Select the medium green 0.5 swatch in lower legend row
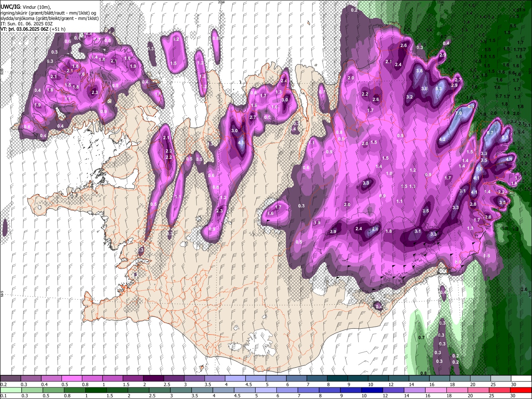The image size is (532, 399). click(53, 390)
